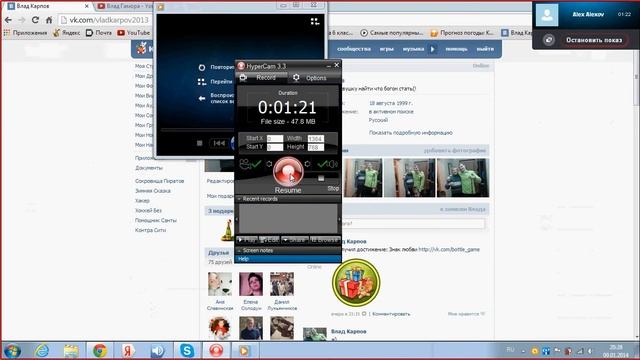Click the gift box badge image
The width and height of the screenshot is (640, 360).
point(356,282)
